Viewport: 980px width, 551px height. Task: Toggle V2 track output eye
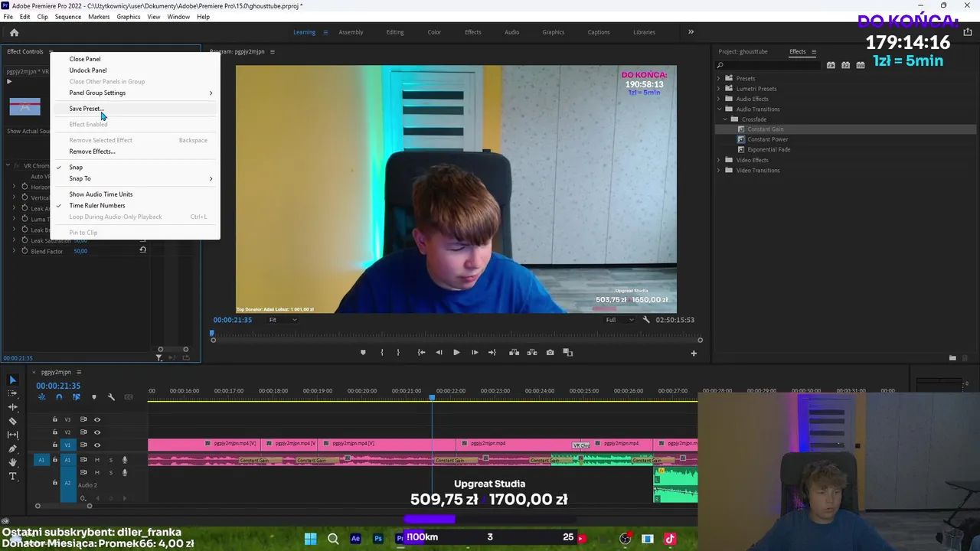pyautogui.click(x=96, y=432)
